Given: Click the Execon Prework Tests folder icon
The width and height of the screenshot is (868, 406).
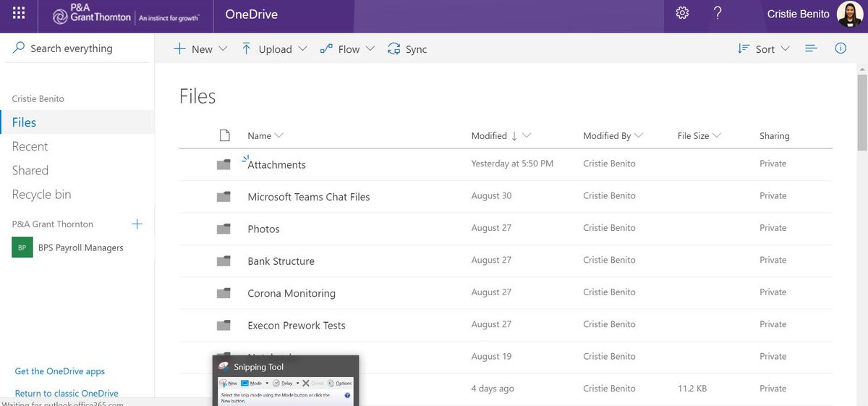Looking at the screenshot, I should 224,325.
